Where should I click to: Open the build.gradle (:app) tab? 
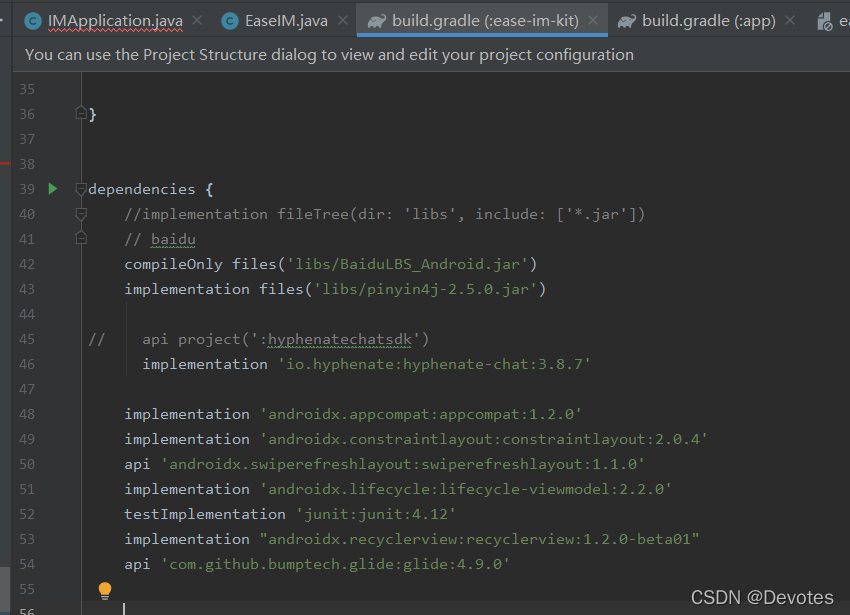click(x=709, y=21)
